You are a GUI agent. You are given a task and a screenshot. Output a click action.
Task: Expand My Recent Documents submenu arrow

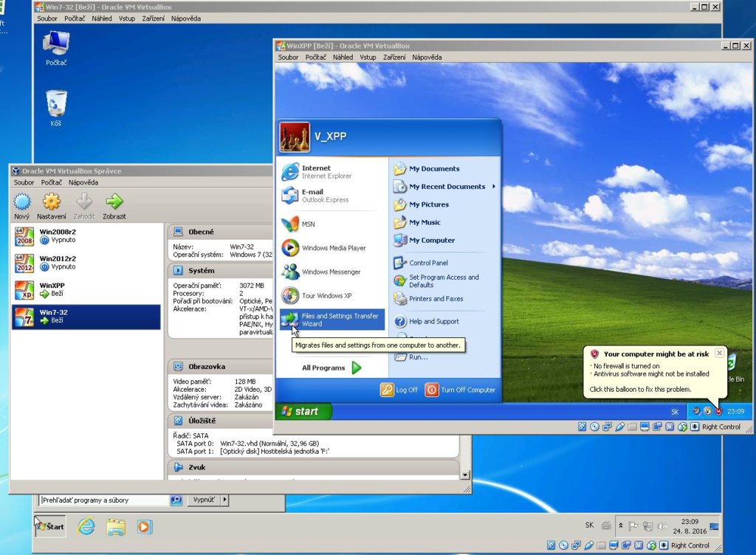(x=494, y=187)
